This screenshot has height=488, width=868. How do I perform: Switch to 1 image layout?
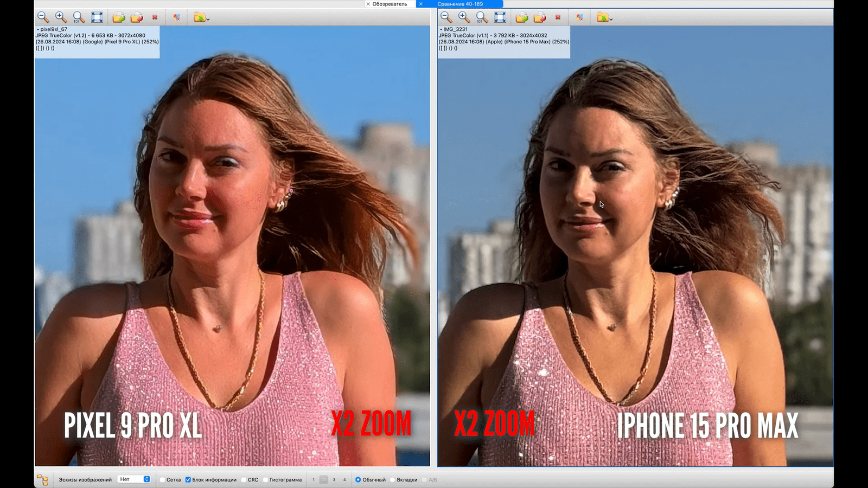pyautogui.click(x=314, y=480)
